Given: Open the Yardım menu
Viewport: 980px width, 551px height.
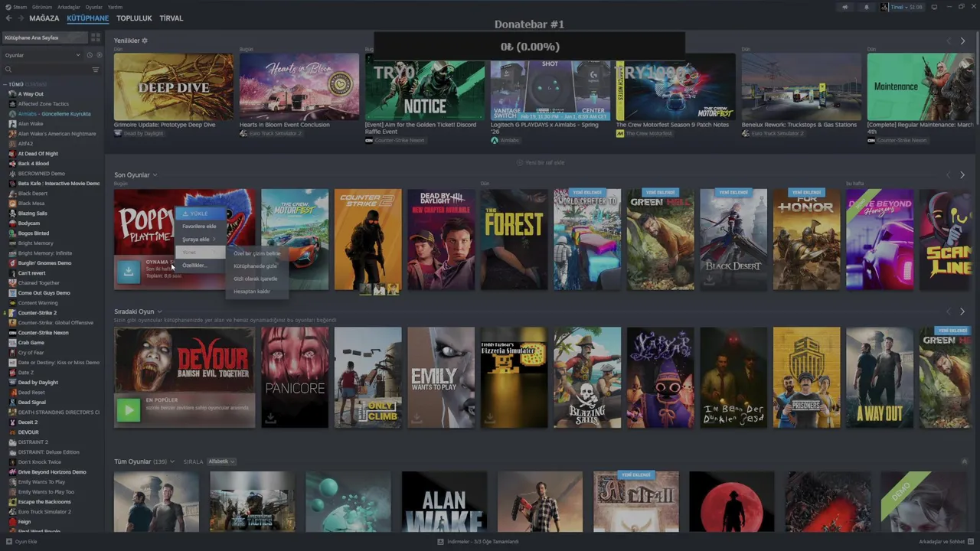Looking at the screenshot, I should [115, 7].
